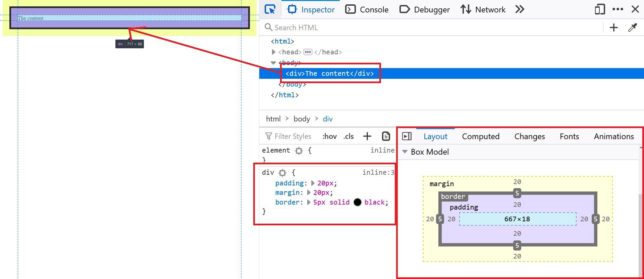
Task: Open the Network tab
Action: point(483,9)
